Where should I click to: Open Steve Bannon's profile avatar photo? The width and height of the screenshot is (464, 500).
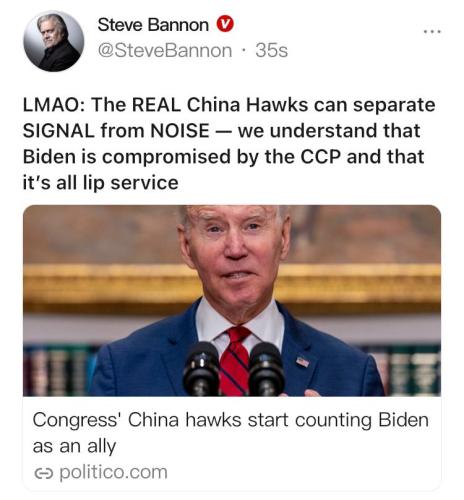[x=54, y=41]
